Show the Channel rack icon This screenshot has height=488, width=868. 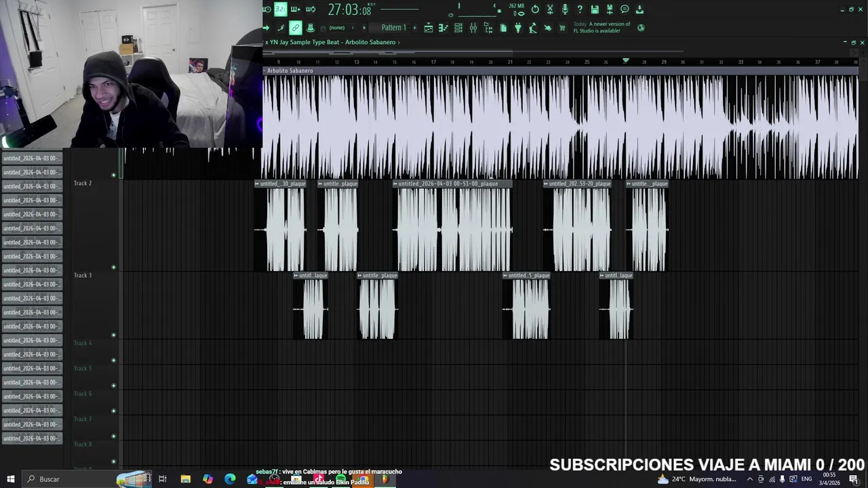point(458,28)
